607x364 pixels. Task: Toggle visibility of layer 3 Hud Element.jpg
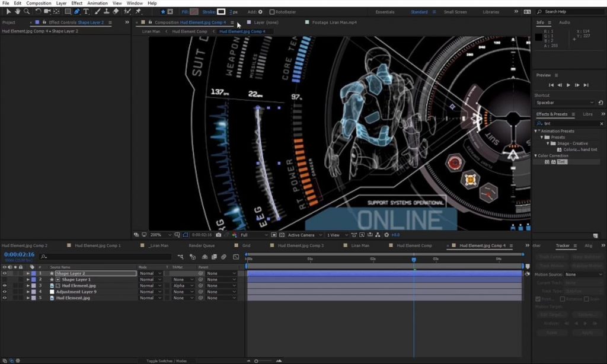coord(5,286)
